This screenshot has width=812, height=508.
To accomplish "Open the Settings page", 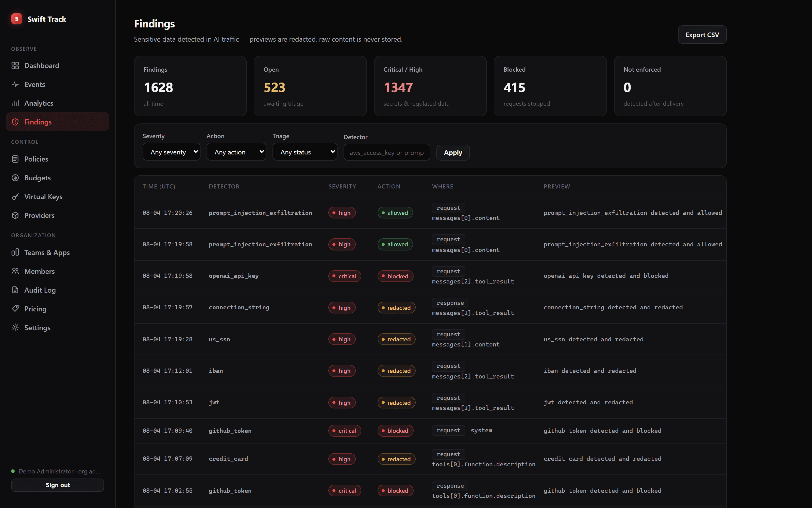I will (x=57, y=328).
